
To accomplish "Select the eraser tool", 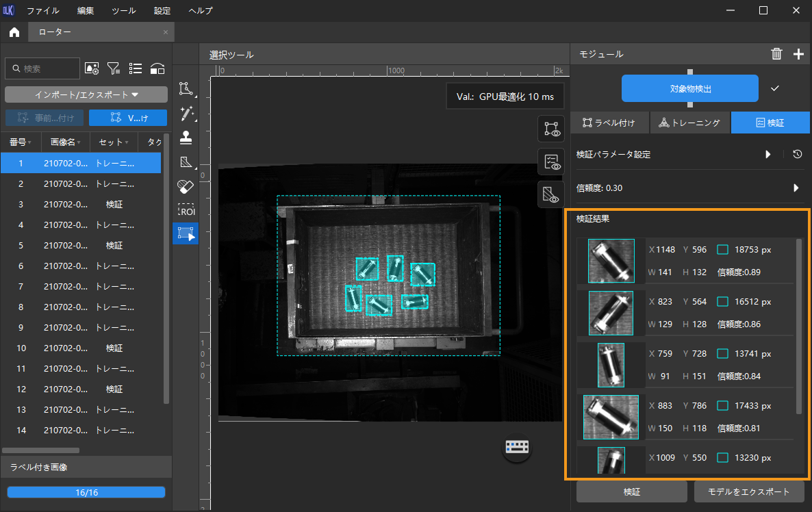I will point(185,185).
